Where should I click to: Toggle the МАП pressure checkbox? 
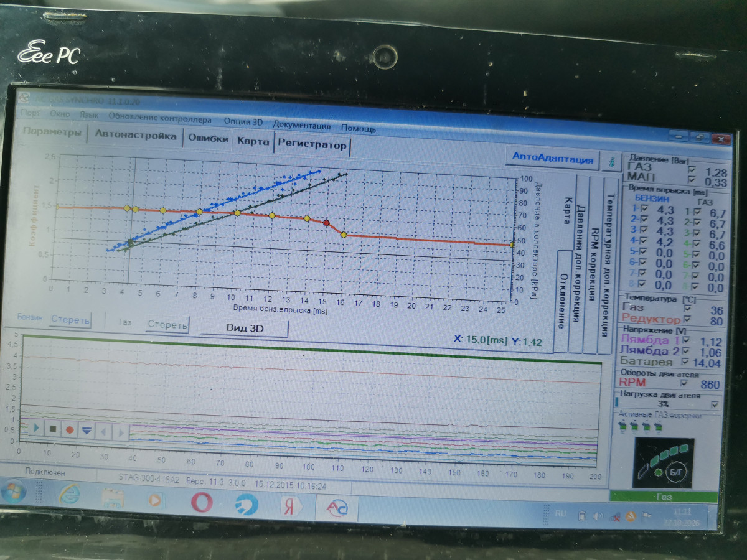click(692, 180)
